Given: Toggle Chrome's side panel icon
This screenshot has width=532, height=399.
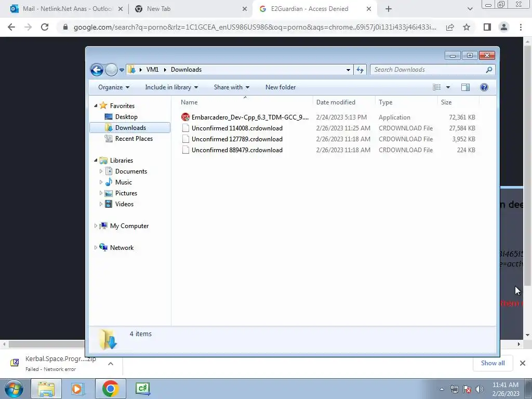Looking at the screenshot, I should coord(487,27).
